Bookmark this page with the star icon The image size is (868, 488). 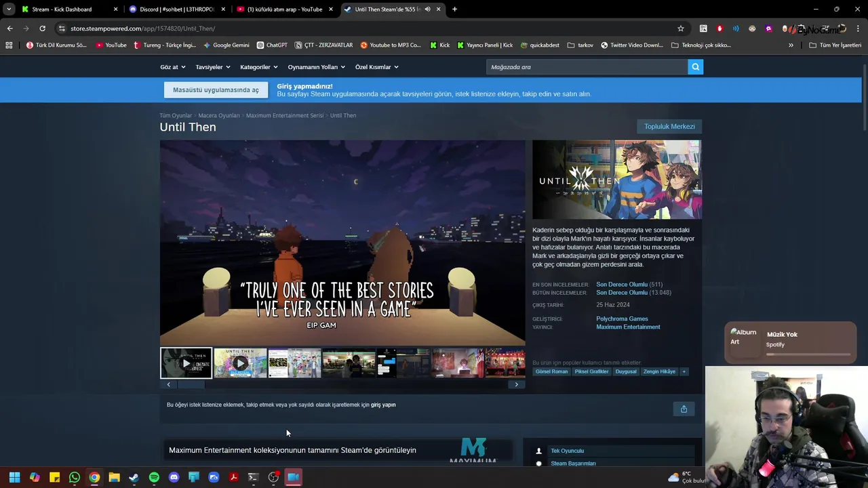click(680, 28)
